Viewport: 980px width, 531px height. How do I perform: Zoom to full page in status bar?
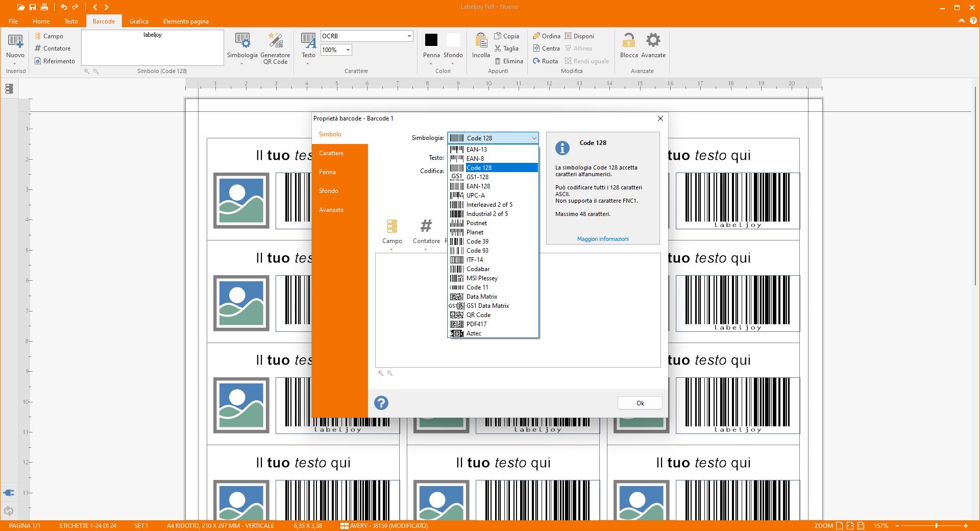click(x=839, y=525)
